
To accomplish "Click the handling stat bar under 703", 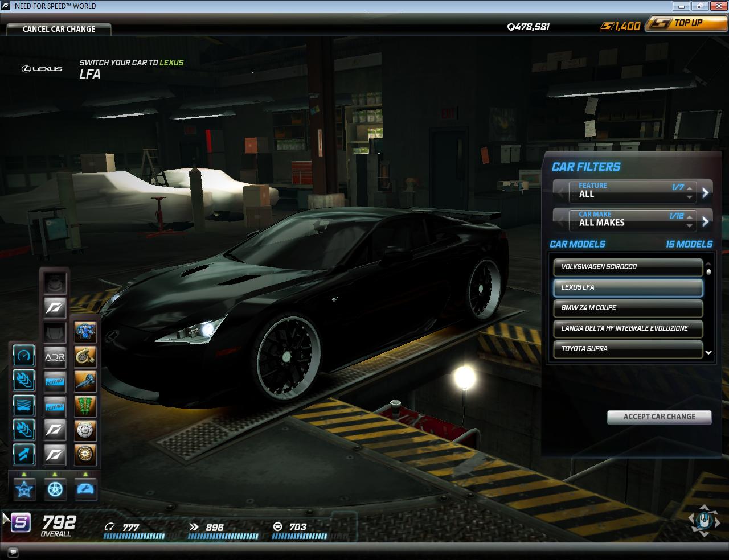I will click(300, 536).
